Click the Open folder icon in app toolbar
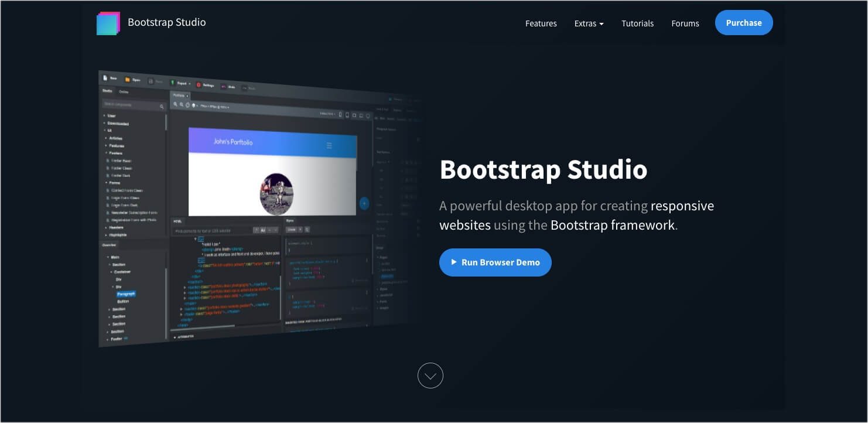This screenshot has width=868, height=423. (x=127, y=80)
